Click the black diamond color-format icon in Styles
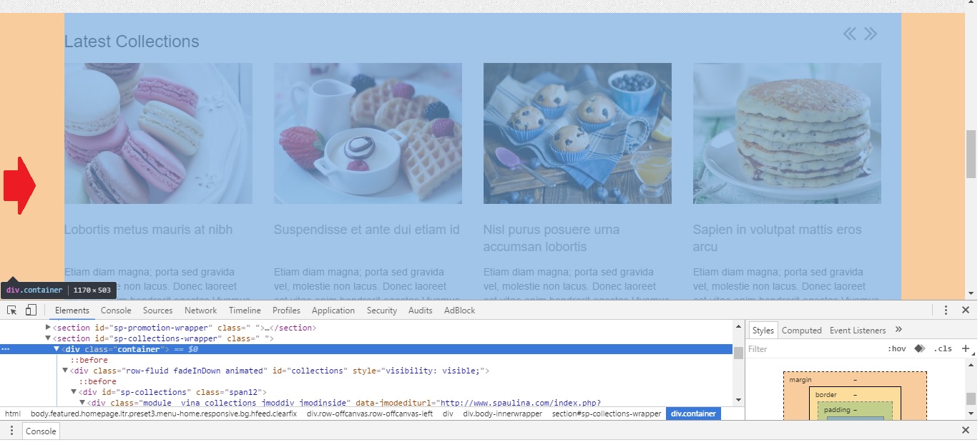The height and width of the screenshot is (445, 980). [x=920, y=348]
